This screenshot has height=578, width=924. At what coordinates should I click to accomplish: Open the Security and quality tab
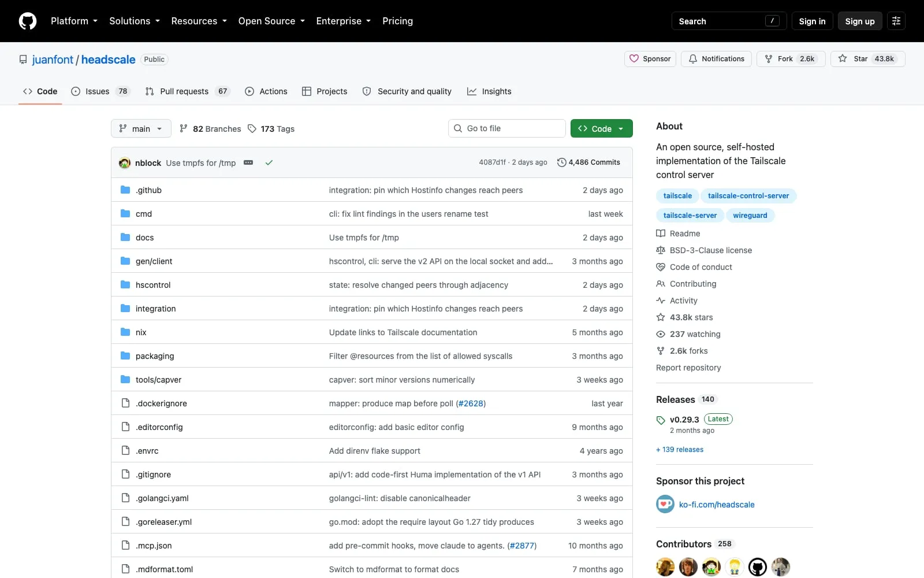click(407, 91)
